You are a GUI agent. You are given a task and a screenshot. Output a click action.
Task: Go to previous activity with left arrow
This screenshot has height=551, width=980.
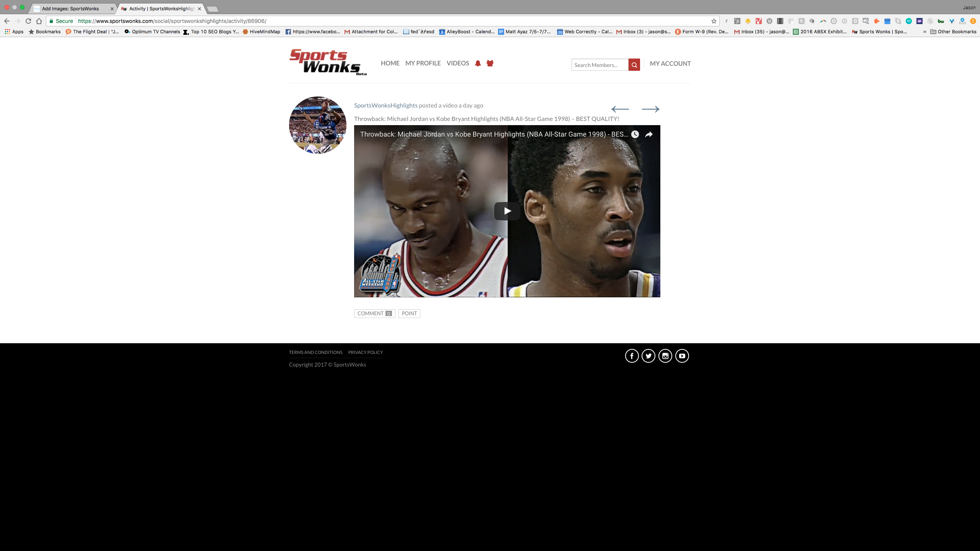click(620, 109)
